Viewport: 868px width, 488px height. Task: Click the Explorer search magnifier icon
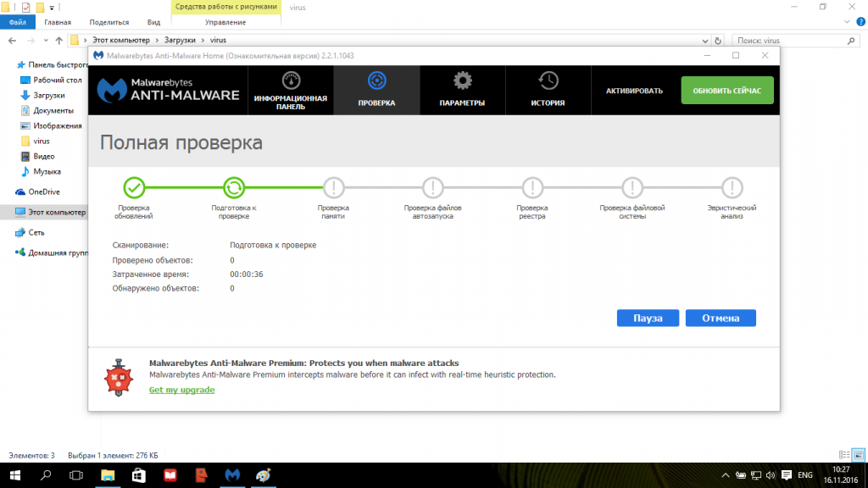point(851,41)
